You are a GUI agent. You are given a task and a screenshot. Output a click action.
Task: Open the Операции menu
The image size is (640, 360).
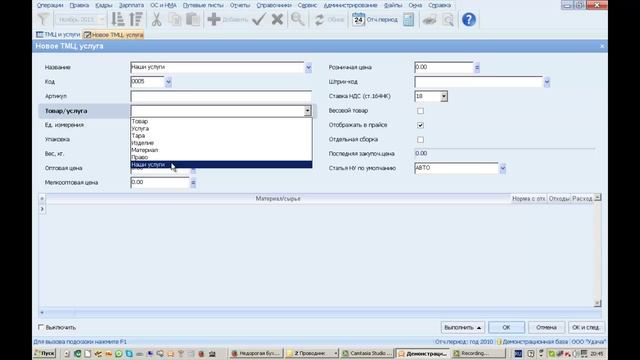(x=50, y=5)
